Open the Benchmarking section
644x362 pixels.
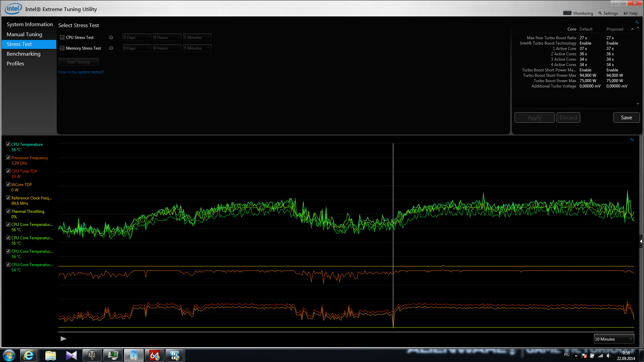[x=23, y=54]
